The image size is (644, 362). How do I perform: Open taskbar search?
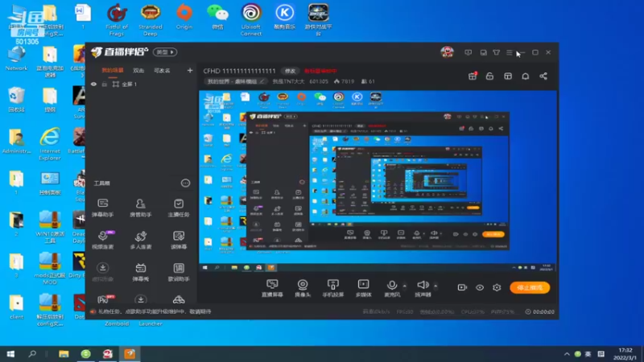pos(32,354)
